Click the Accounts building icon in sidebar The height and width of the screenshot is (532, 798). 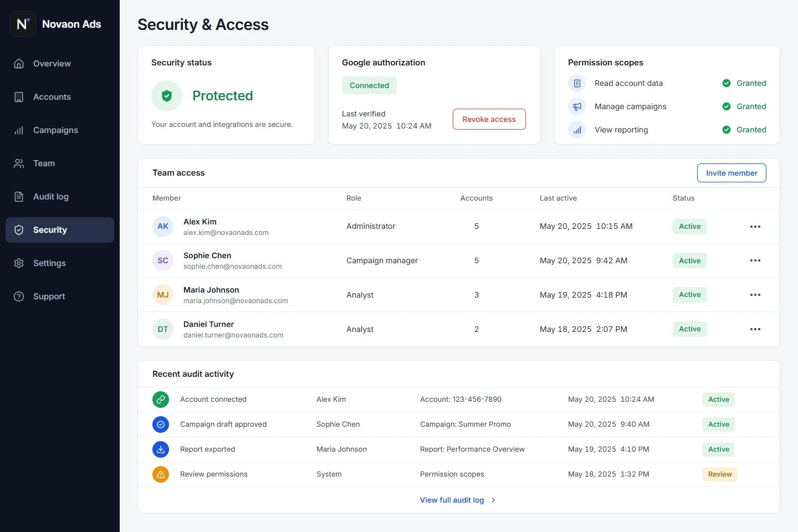(x=19, y=97)
